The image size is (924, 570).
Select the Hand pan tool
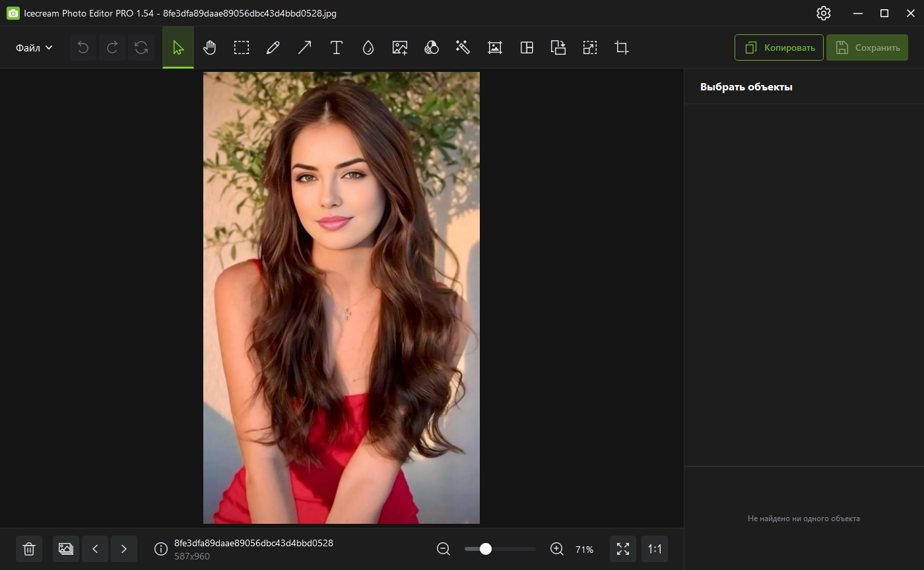[x=210, y=47]
